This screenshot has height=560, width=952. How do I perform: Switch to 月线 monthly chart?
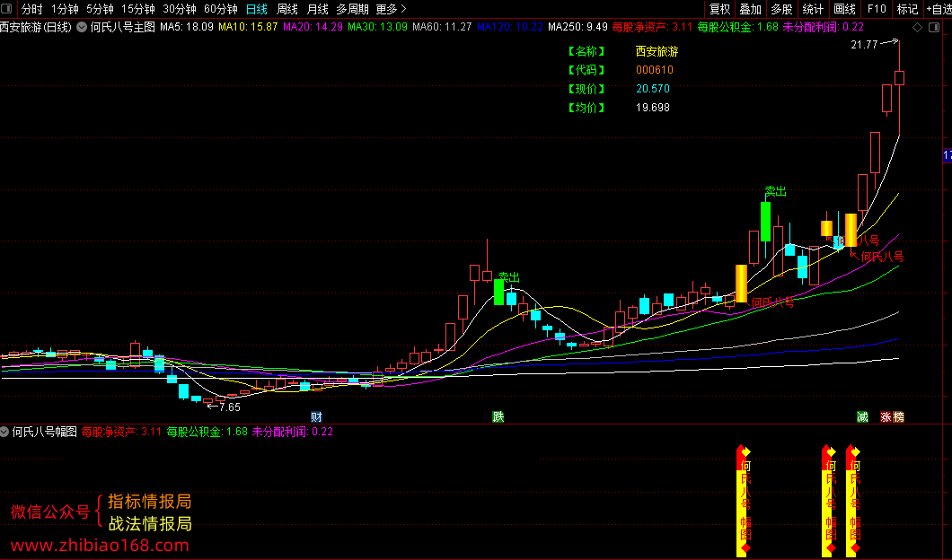coord(318,9)
